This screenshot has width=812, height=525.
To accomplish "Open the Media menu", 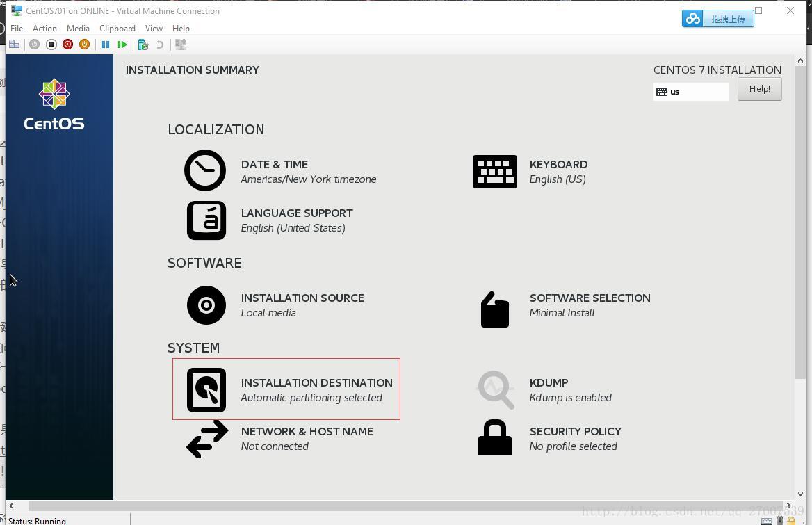I will (78, 28).
